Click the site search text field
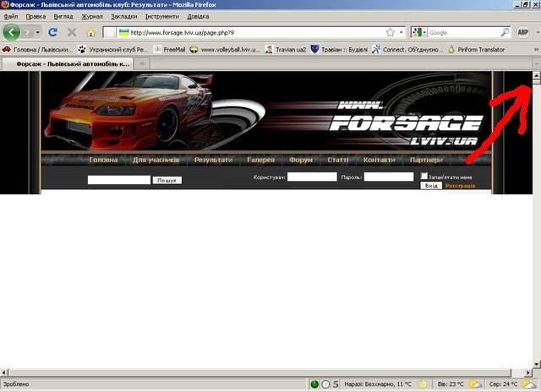541x392 pixels. 119,180
